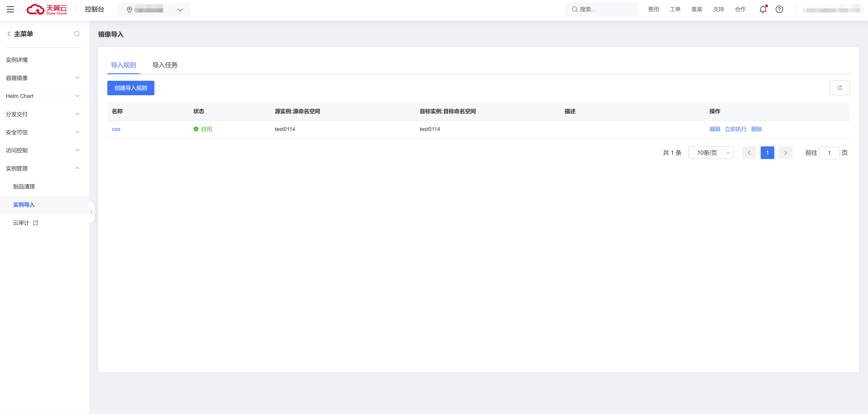Click the 创建导入规则 button

click(131, 88)
